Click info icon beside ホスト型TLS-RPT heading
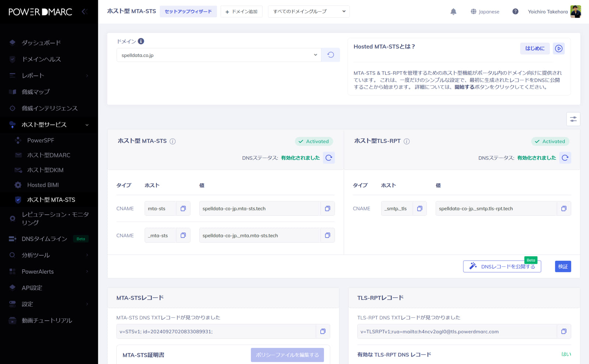Image resolution: width=589 pixels, height=364 pixels. point(407,141)
